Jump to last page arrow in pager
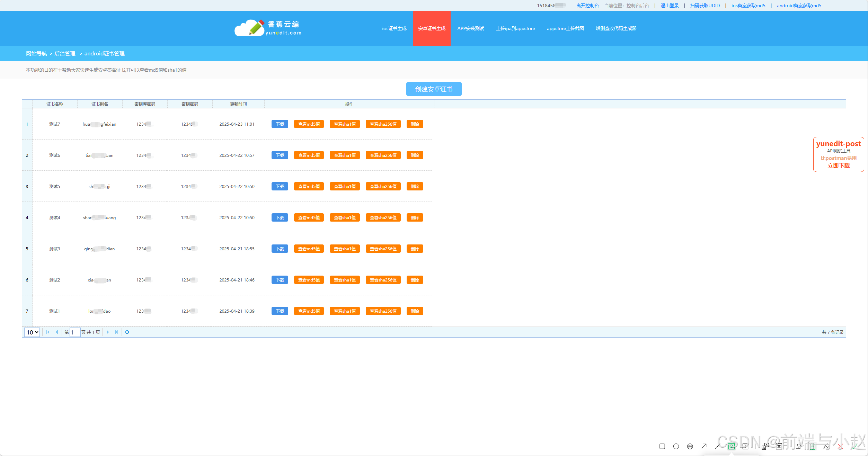The height and width of the screenshot is (456, 868). 117,332
